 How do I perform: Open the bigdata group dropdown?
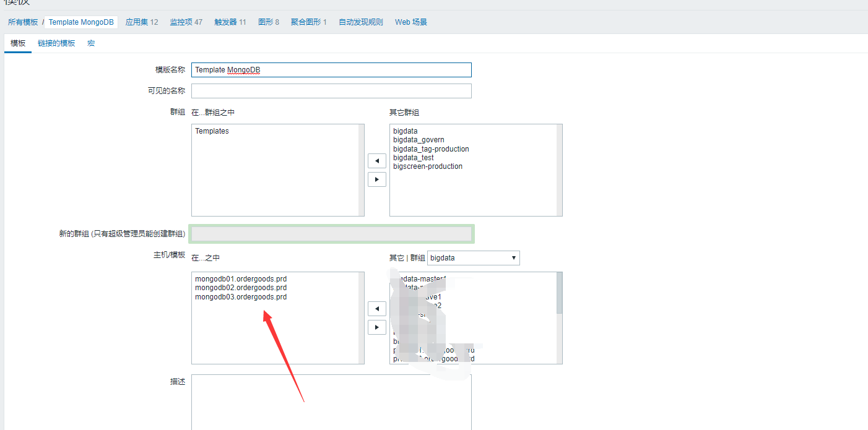[474, 257]
